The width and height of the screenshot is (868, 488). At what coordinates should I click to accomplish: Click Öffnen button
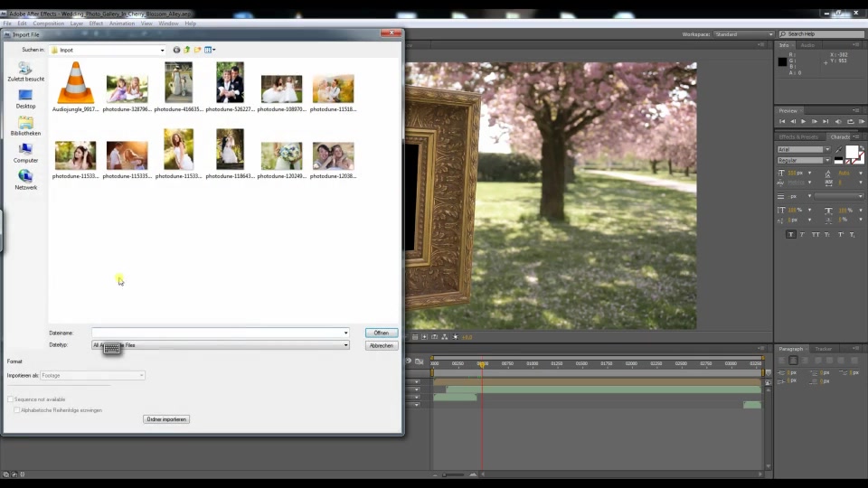tap(382, 333)
